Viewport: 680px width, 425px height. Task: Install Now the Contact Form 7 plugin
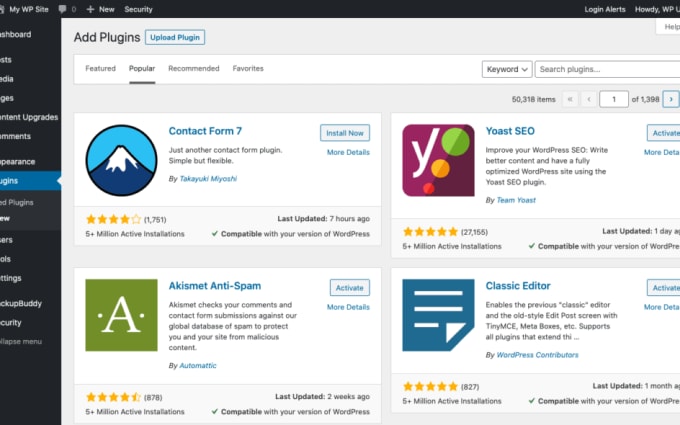coord(345,133)
